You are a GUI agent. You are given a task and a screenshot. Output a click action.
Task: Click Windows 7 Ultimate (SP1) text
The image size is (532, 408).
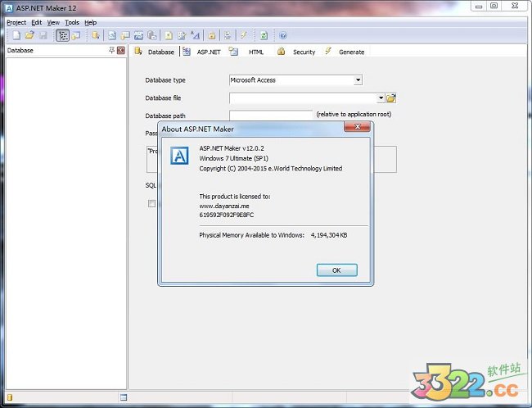pyautogui.click(x=234, y=158)
